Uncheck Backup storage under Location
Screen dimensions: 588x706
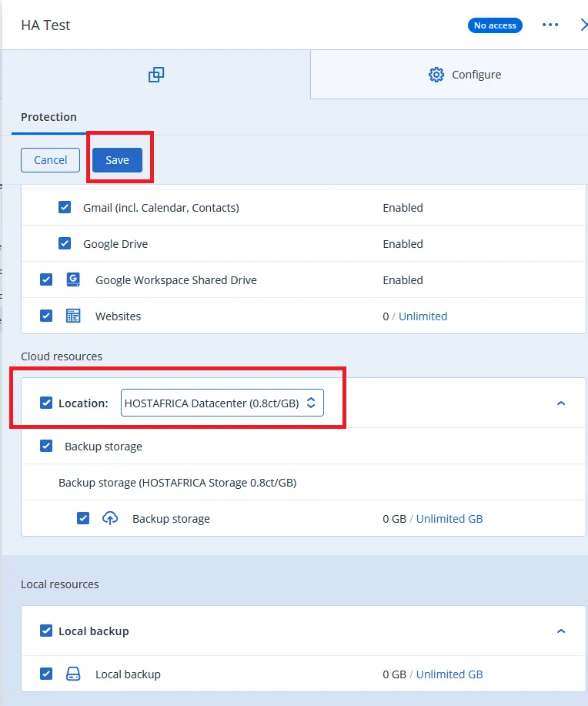point(46,446)
